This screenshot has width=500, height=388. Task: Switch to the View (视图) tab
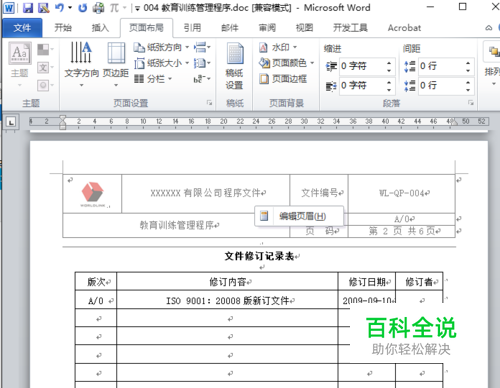tap(304, 28)
